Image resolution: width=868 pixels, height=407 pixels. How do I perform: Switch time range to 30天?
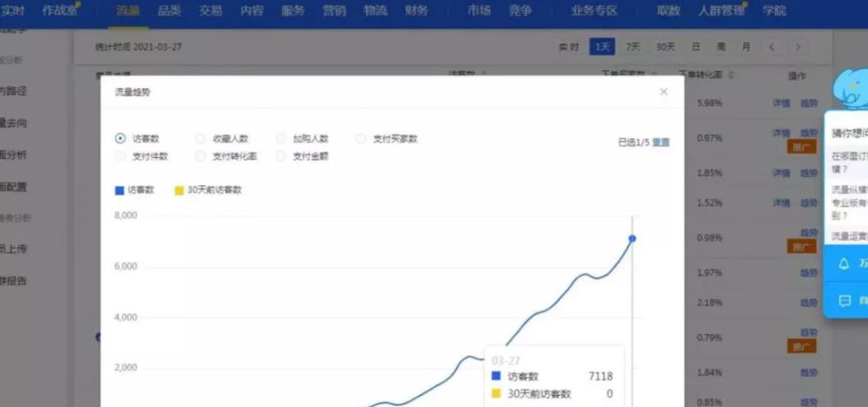[x=666, y=47]
